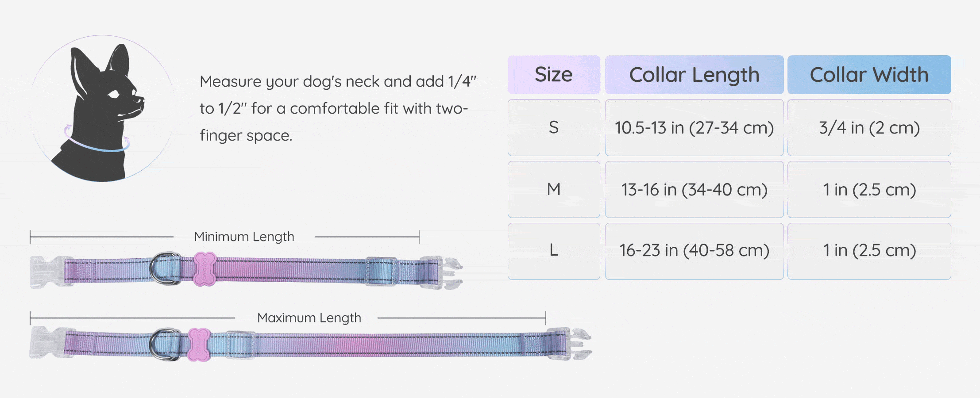Select the Size column header
The image size is (980, 398).
point(553,75)
